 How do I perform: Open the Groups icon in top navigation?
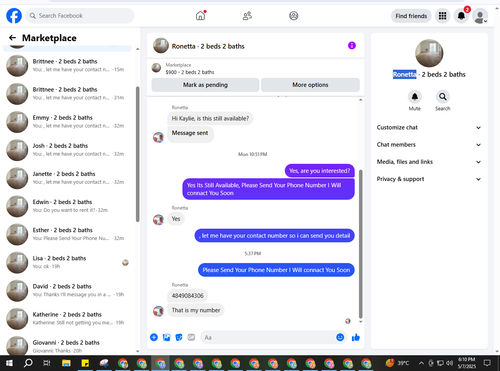pyautogui.click(x=294, y=16)
